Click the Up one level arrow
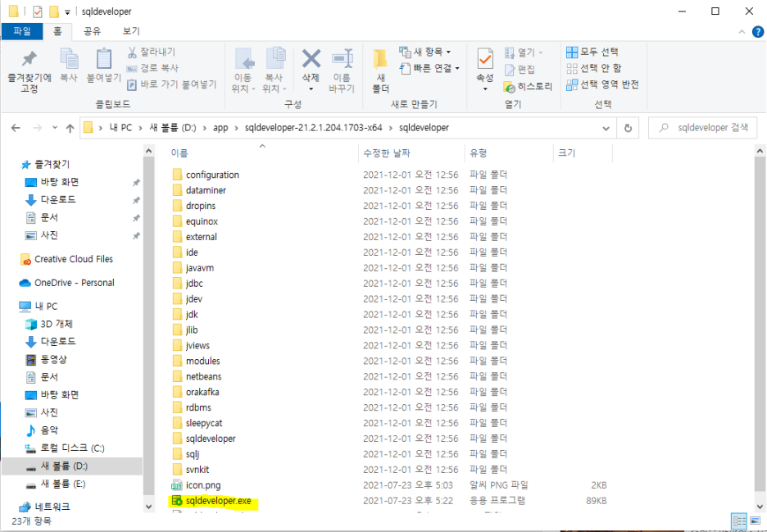This screenshot has height=532, width=767. tap(70, 128)
